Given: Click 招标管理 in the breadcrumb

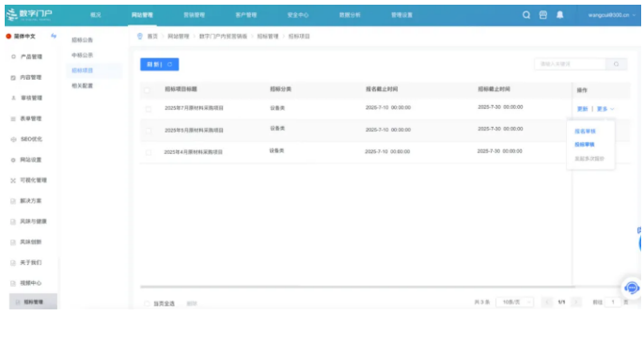Looking at the screenshot, I should click(268, 36).
